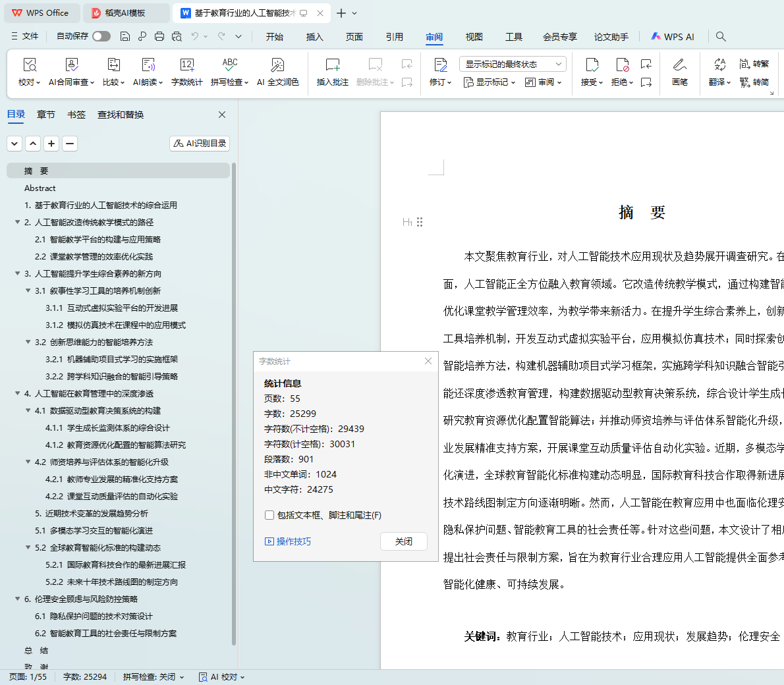The width and height of the screenshot is (784, 685).
Task: Click the search magnifier icon in menu bar
Action: (x=721, y=37)
